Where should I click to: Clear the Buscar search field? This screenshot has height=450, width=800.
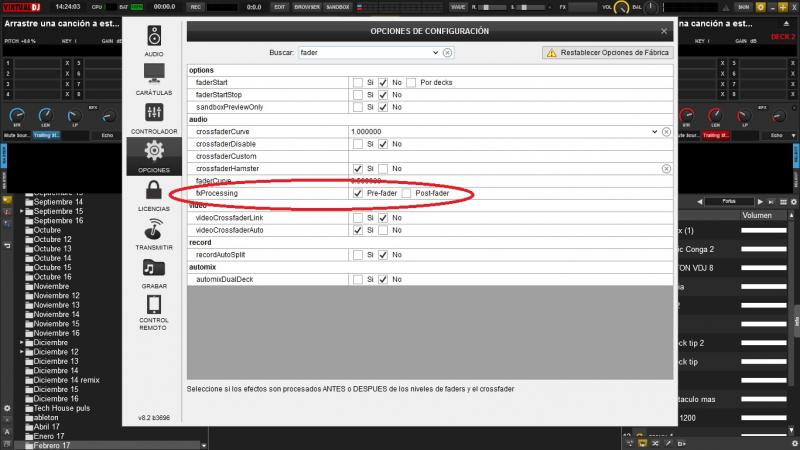(447, 53)
